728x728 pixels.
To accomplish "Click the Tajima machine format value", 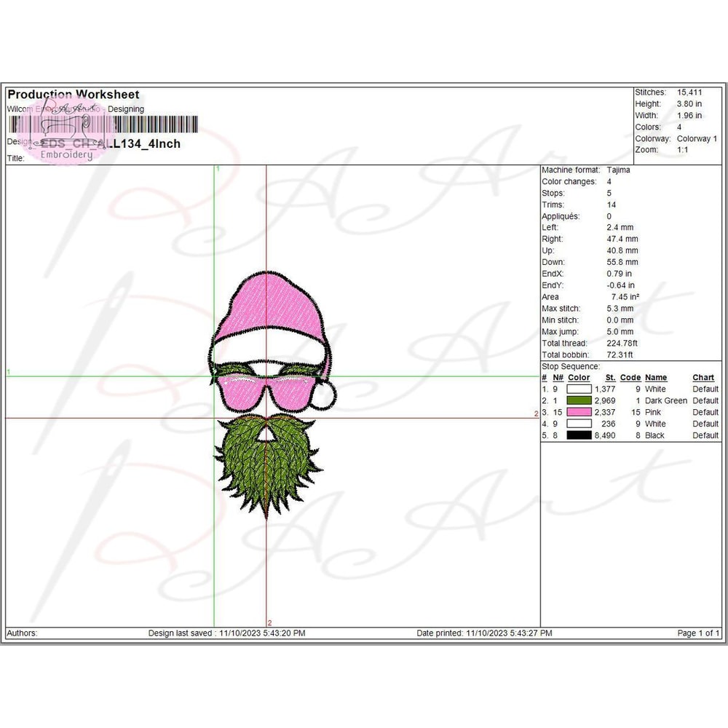I will tap(619, 170).
